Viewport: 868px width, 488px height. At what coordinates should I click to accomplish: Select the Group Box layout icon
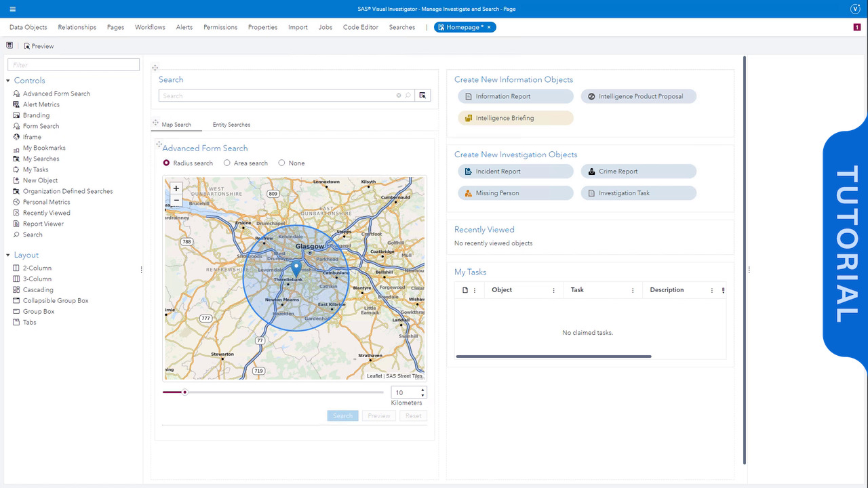coord(17,311)
